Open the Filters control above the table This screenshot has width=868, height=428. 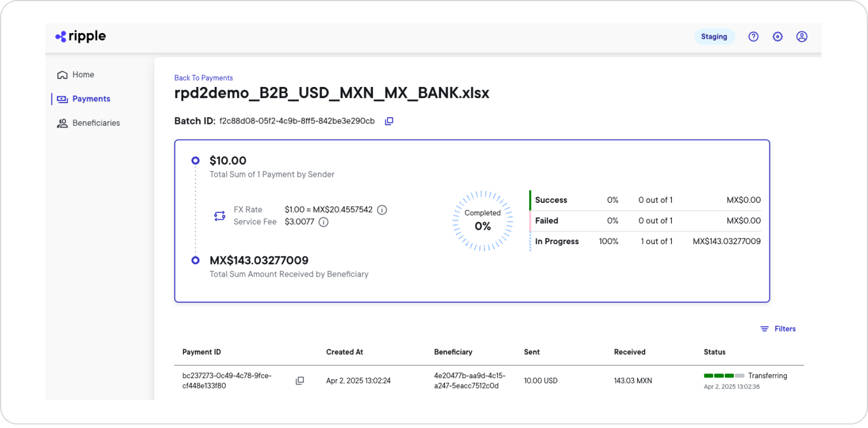point(778,328)
